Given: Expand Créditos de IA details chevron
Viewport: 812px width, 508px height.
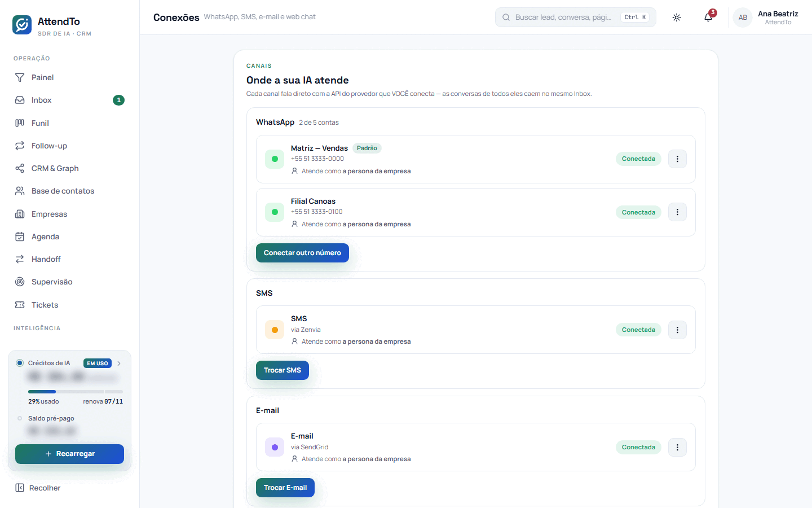Looking at the screenshot, I should pyautogui.click(x=119, y=364).
